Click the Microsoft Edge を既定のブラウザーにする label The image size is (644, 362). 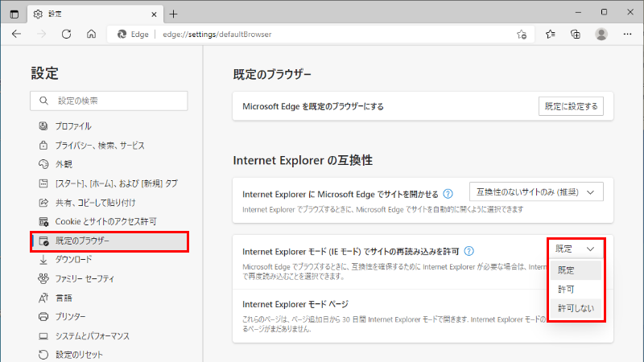click(x=313, y=106)
